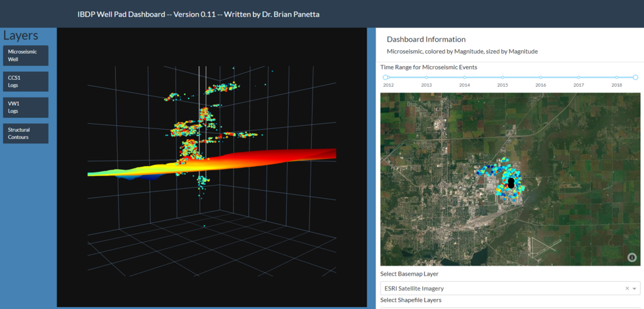Expand the basemap layer dropdown arrow
644x309 pixels.
click(635, 289)
